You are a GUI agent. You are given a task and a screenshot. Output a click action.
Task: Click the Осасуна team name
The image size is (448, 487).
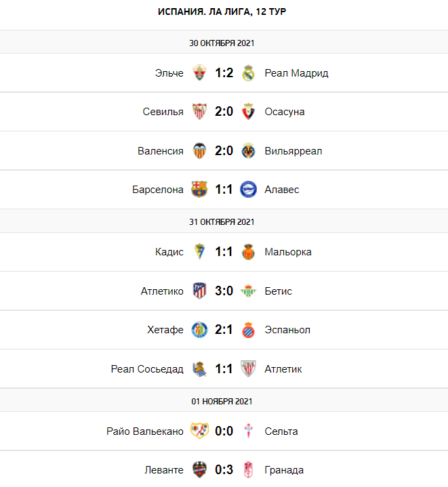[285, 112]
